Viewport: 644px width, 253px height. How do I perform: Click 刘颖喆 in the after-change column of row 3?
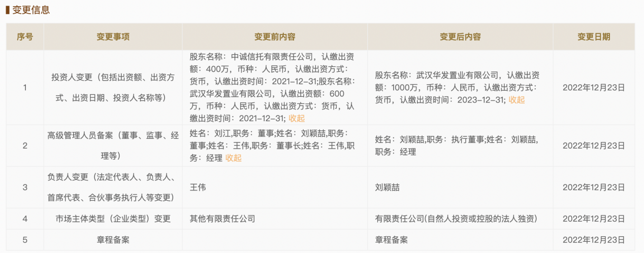point(387,187)
